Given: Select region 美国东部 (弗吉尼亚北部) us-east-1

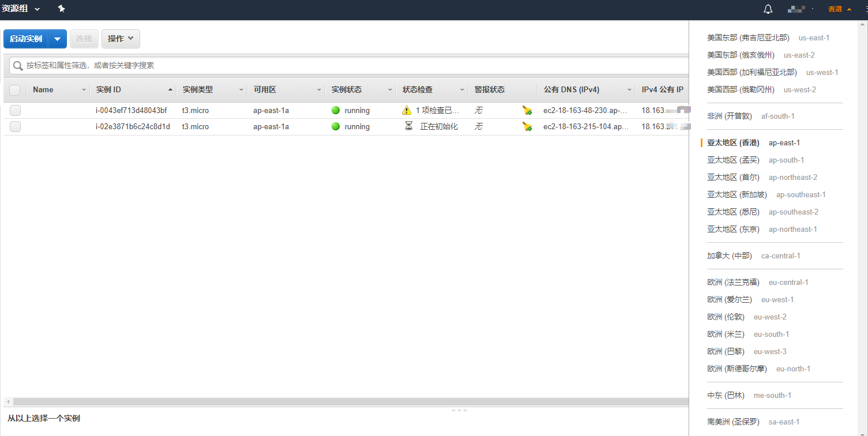Looking at the screenshot, I should tap(768, 37).
